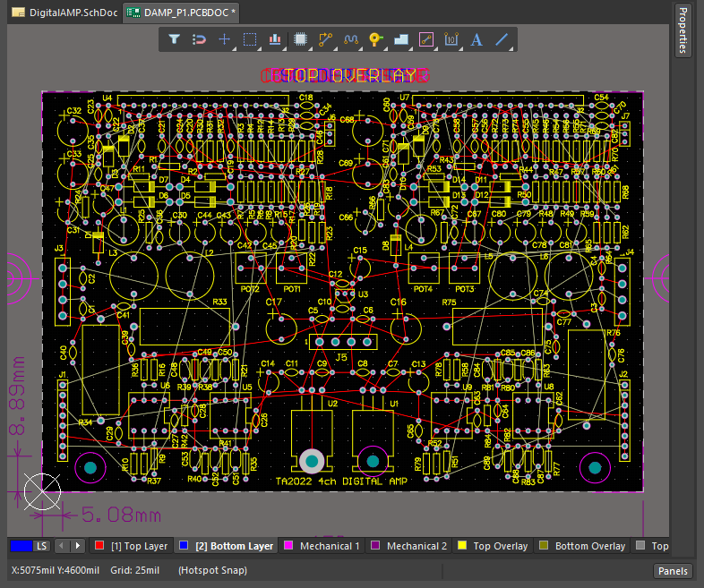Viewport: 704px width, 588px height.
Task: Switch to the [1] Top Layer tab
Action: (x=132, y=546)
